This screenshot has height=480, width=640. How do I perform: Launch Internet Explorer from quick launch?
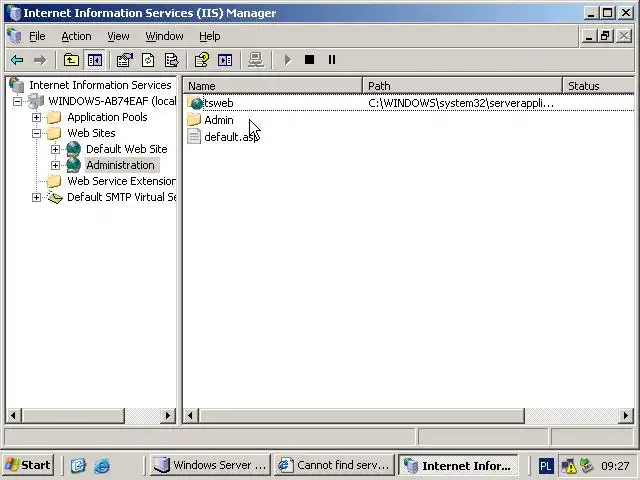click(x=102, y=465)
